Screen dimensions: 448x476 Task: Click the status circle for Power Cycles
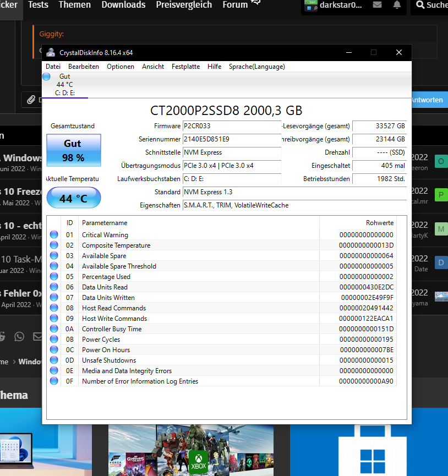54,339
